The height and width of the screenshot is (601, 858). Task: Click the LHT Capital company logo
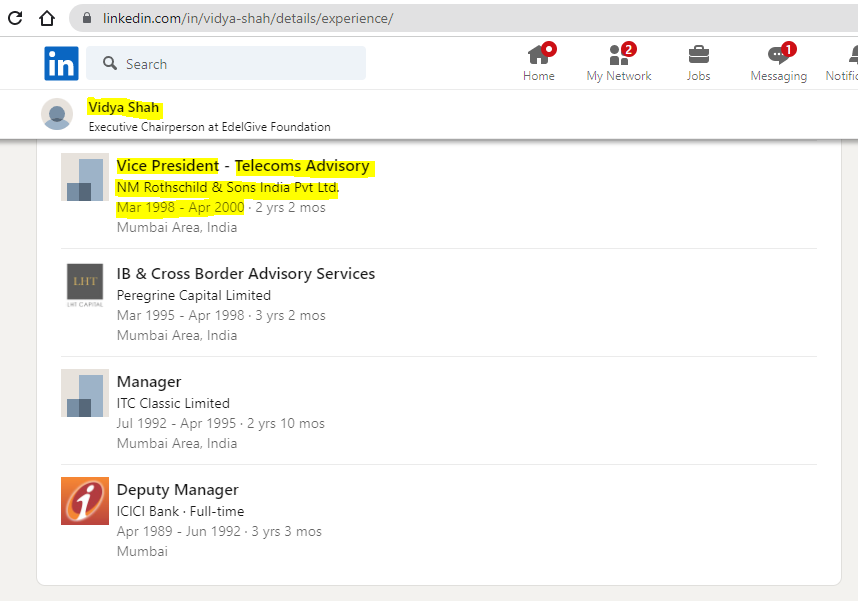[x=85, y=285]
